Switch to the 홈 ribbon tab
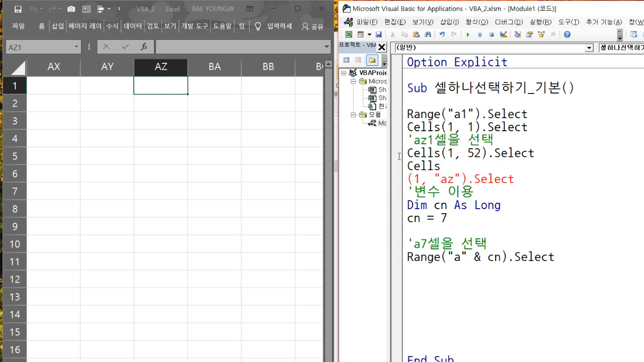644x362 pixels. [42, 26]
